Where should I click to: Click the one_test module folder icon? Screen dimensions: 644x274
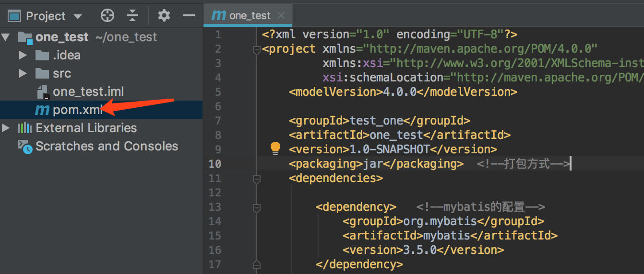click(x=25, y=37)
